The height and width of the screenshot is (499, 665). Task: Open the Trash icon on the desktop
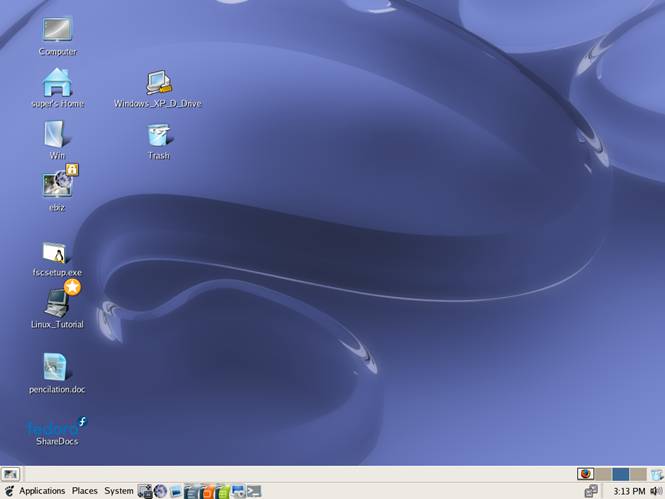coord(158,136)
